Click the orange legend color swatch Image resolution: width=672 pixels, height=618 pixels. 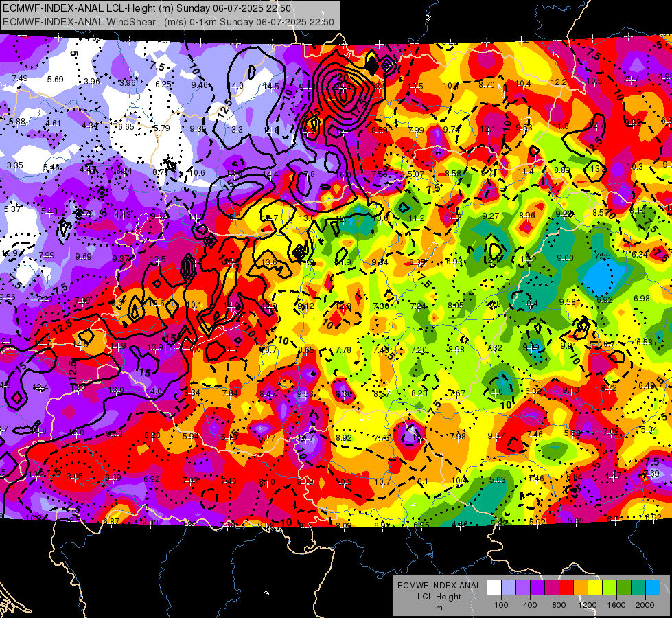pos(581,588)
